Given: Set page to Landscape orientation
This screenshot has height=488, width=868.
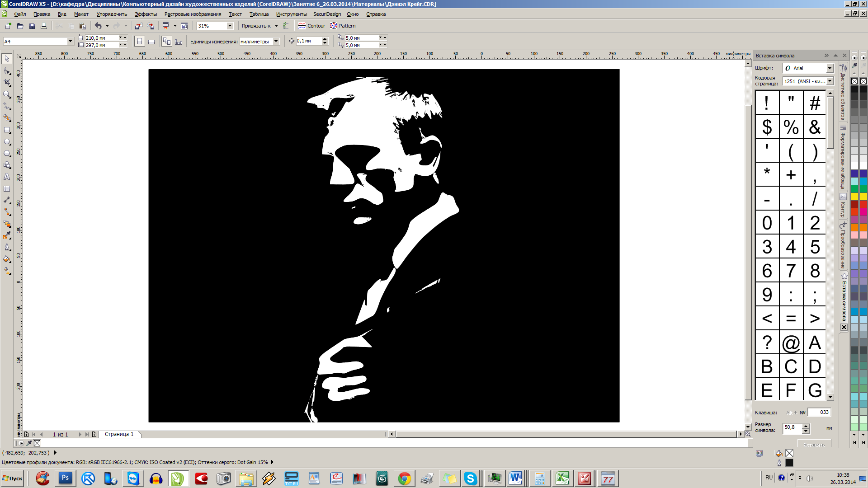Looking at the screenshot, I should [151, 42].
